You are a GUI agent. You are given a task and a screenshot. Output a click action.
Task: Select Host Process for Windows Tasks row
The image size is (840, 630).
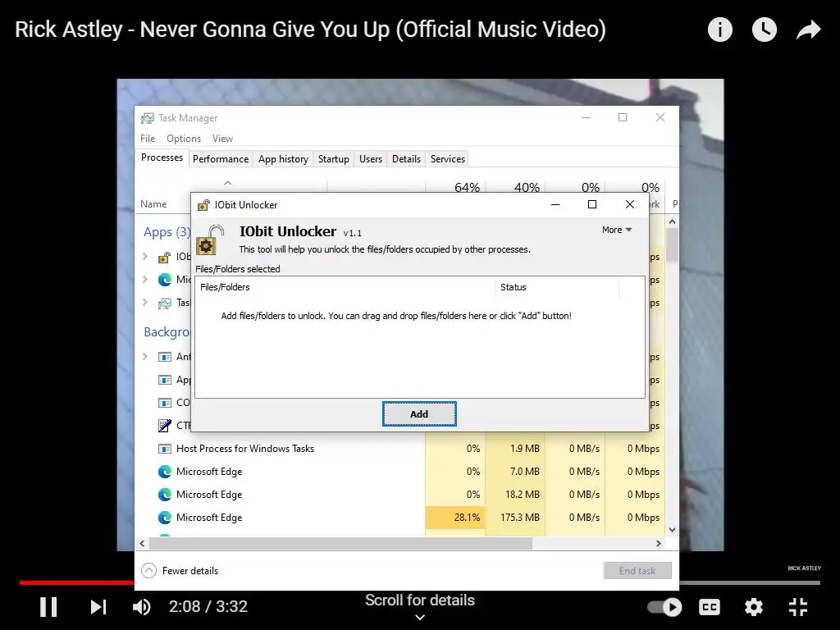[x=399, y=449]
